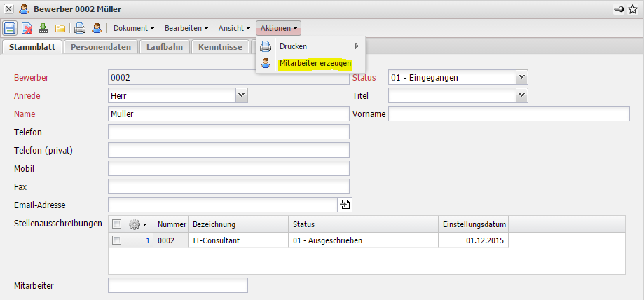Viewport: 644px width, 300px height.
Task: Open the Dokument toolbar menu
Action: [x=133, y=29]
